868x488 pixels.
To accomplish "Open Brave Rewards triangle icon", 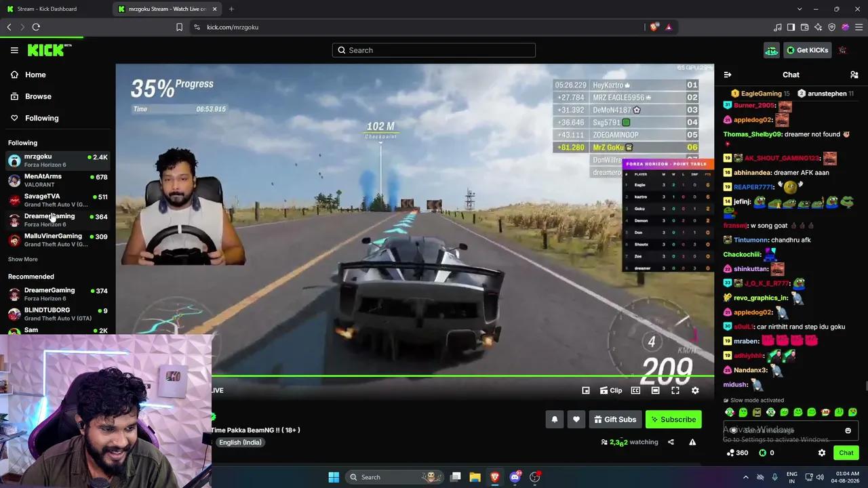I will click(x=669, y=27).
